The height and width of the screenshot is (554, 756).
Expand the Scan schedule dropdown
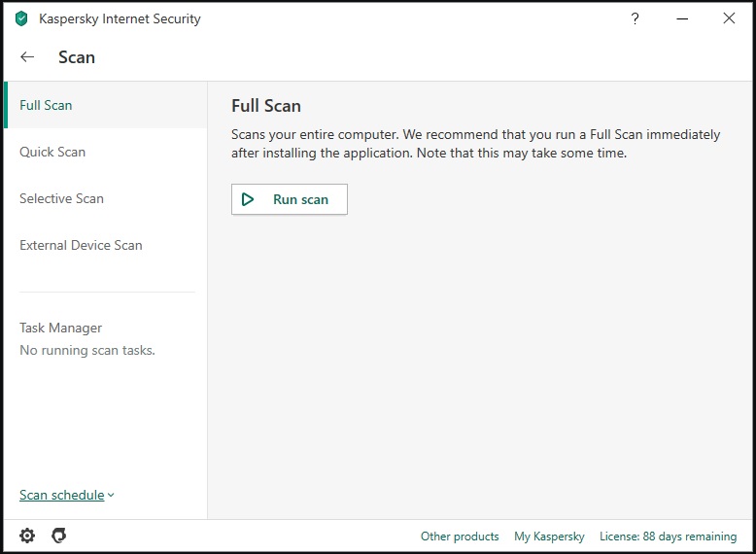click(66, 495)
